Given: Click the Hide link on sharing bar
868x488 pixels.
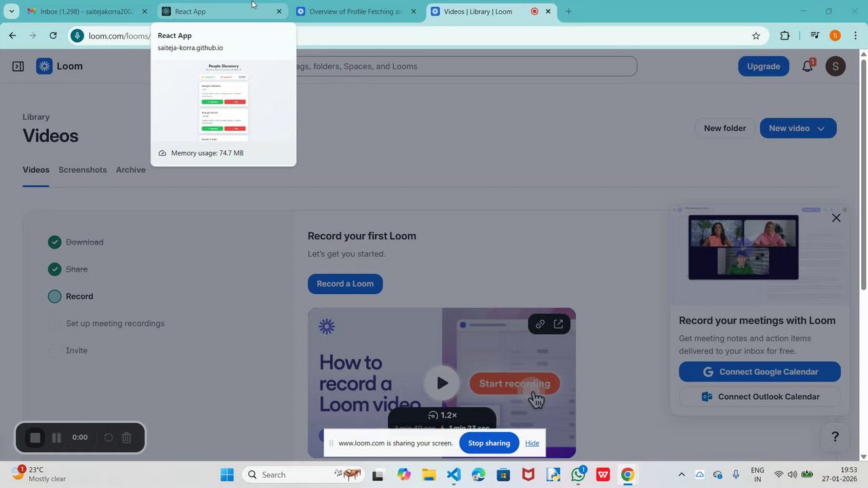Looking at the screenshot, I should pos(532,443).
